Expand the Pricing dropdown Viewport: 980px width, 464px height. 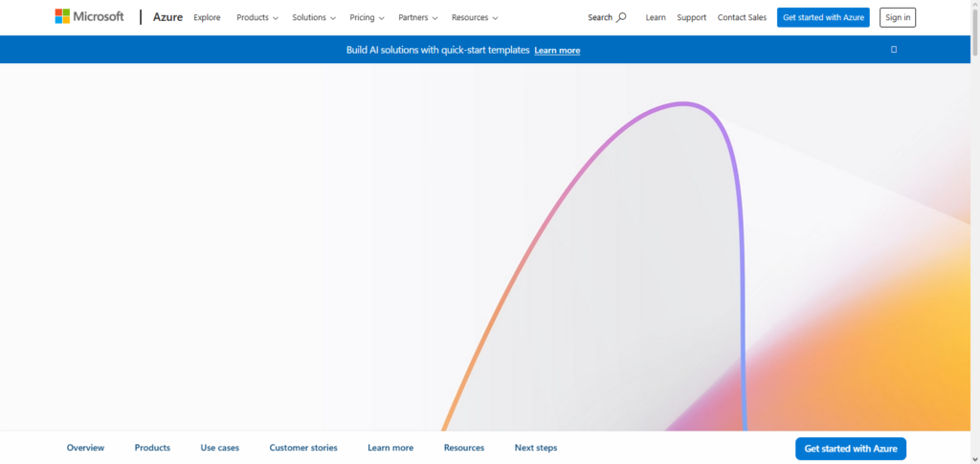coord(367,17)
